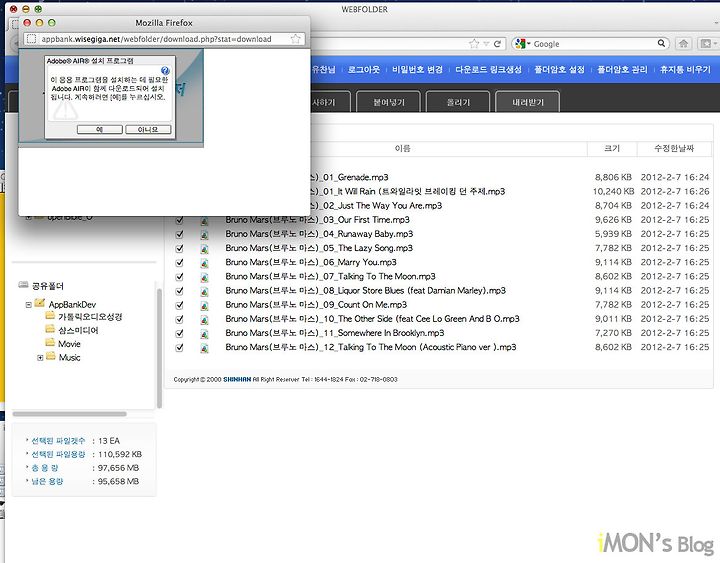
Task: Click 휴지통 비우기 to empty trash
Action: point(685,70)
